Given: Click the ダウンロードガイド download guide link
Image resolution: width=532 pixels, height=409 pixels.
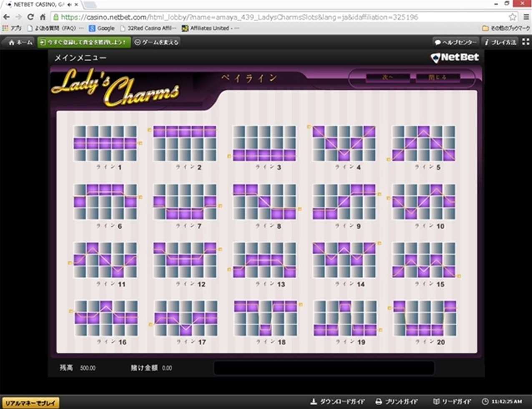Looking at the screenshot, I should point(338,401).
